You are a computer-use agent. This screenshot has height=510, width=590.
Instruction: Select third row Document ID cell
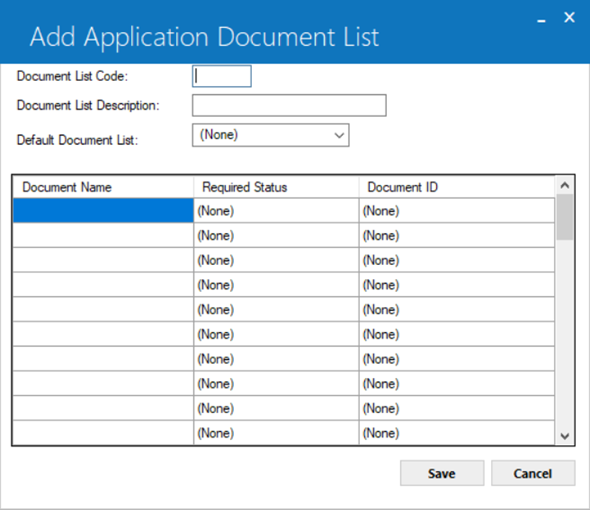point(457,260)
